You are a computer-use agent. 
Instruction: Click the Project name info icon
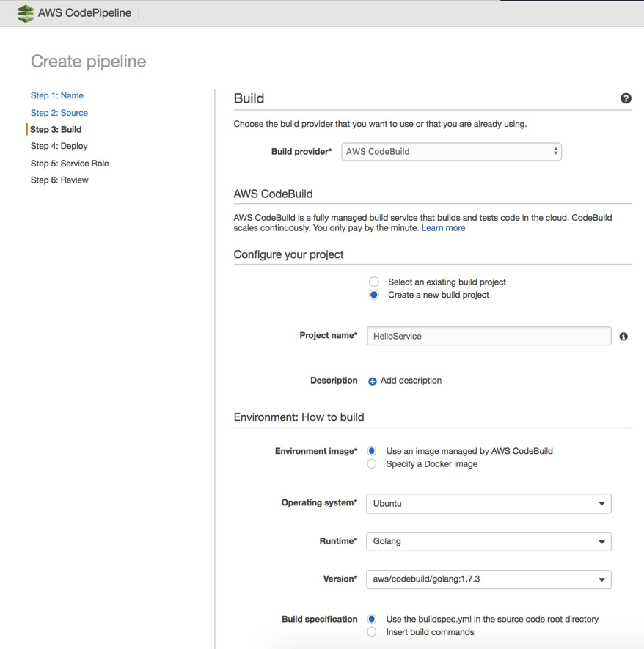[623, 337]
